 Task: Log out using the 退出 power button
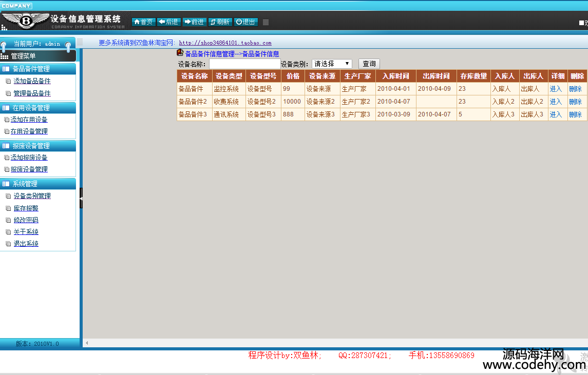coord(246,22)
